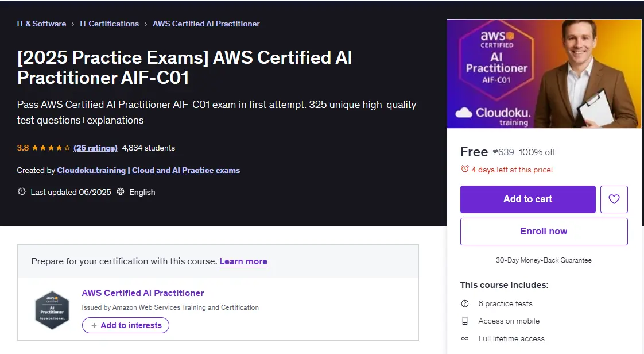Click the course subtitle description text
This screenshot has height=354, width=644.
coord(216,112)
